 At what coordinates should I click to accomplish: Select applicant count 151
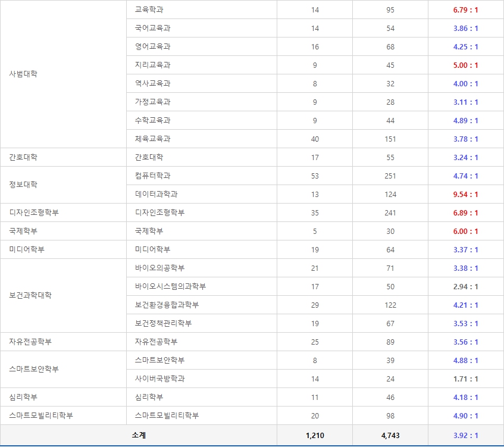390,139
